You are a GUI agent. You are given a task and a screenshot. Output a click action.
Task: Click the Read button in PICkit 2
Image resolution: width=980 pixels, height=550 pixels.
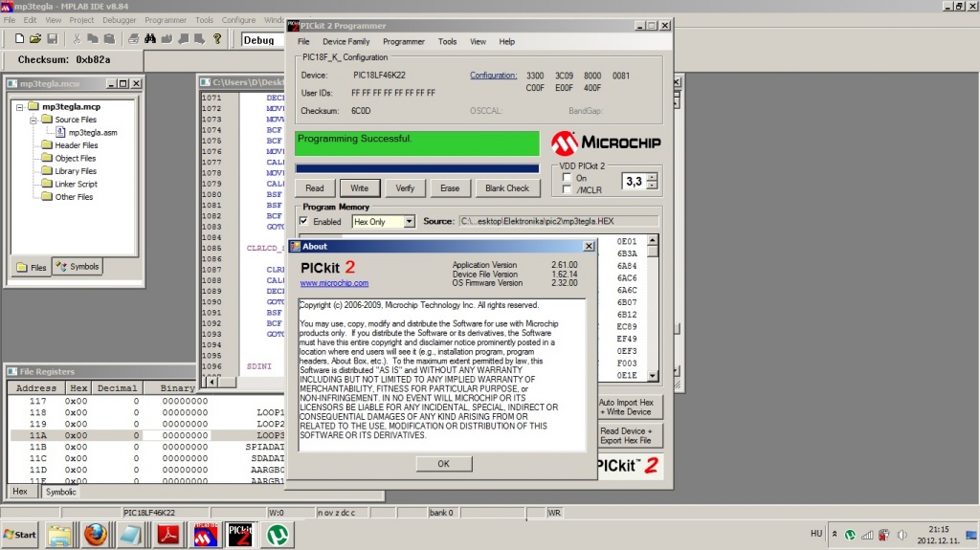[314, 188]
